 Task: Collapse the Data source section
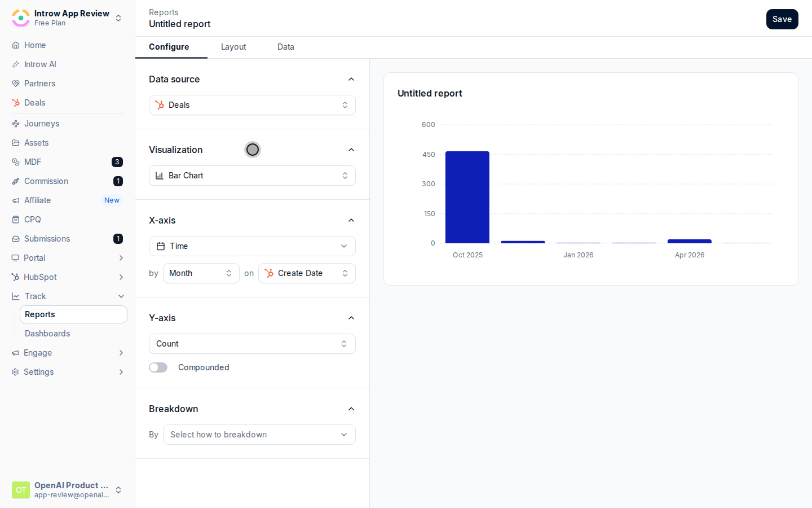click(351, 79)
